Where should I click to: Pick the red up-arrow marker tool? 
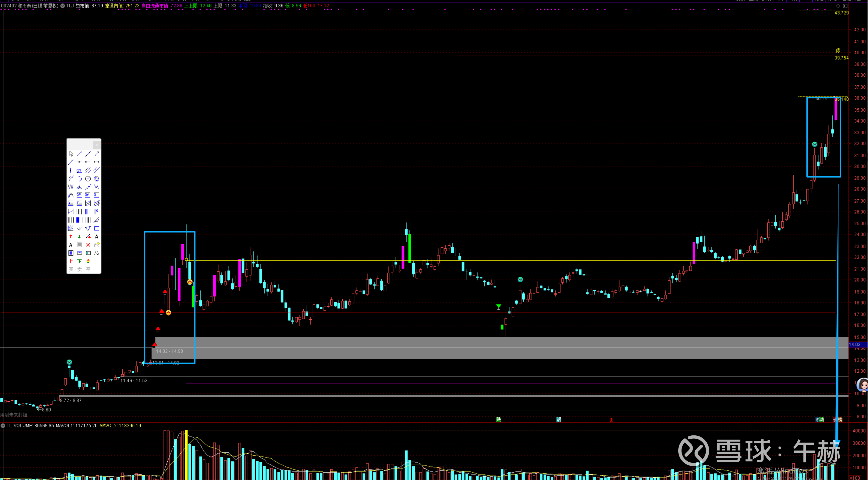71,237
